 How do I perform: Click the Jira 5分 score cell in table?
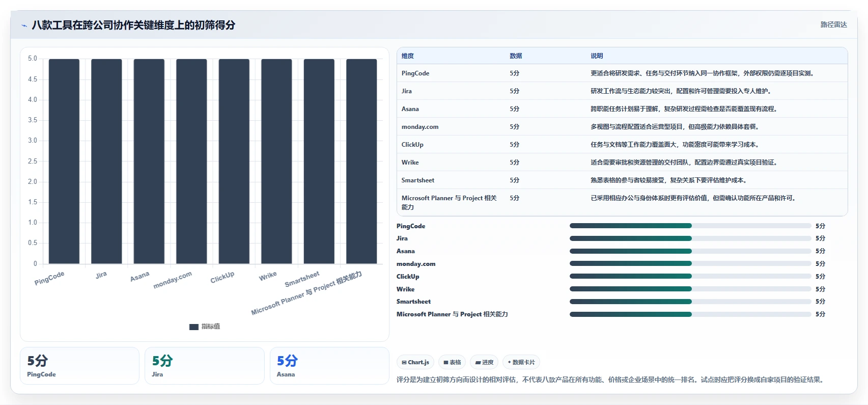[515, 91]
